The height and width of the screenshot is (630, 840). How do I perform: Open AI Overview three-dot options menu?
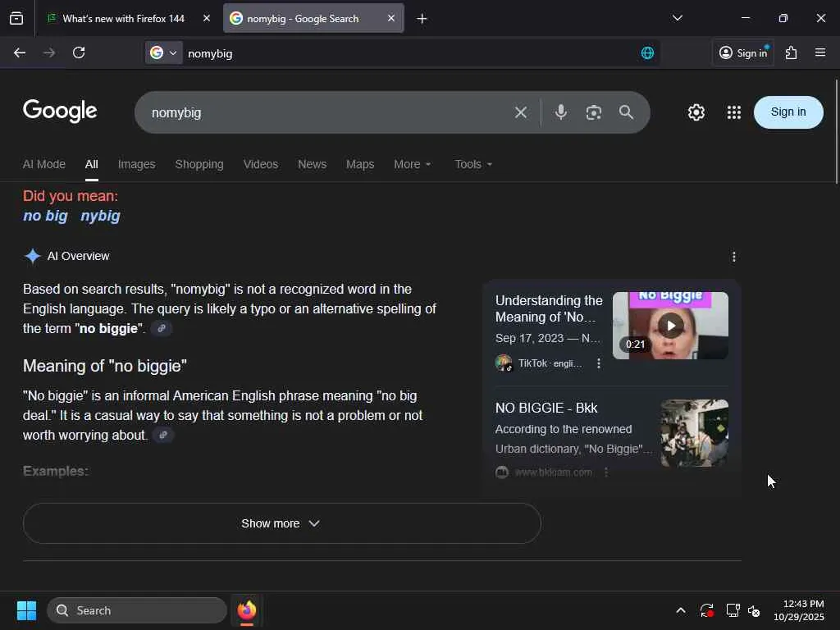(733, 257)
